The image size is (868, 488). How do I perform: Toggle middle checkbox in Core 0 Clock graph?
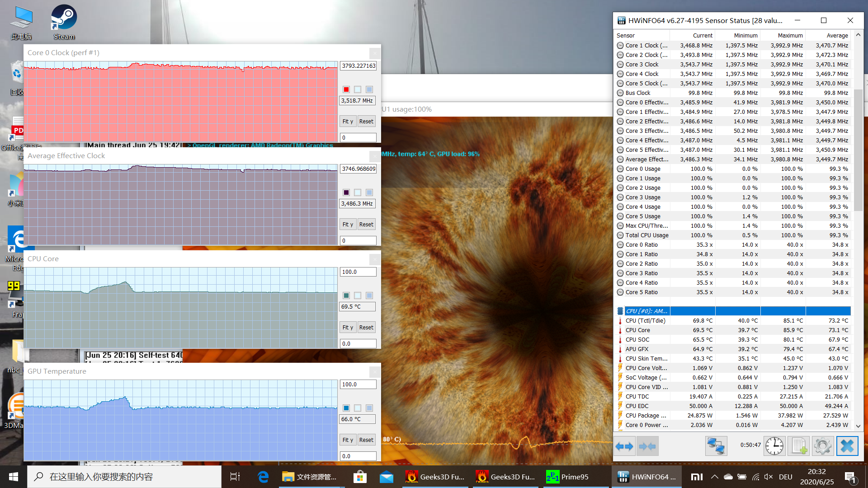[x=358, y=89]
